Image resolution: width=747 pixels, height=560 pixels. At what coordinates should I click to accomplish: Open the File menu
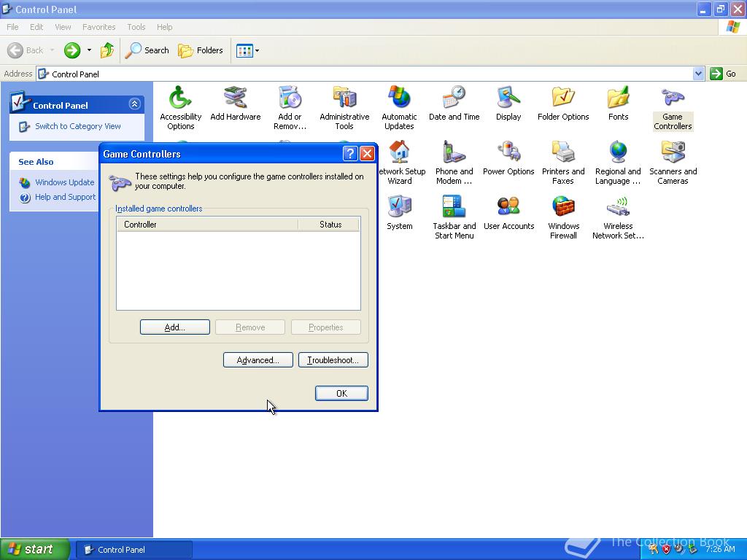[13, 27]
